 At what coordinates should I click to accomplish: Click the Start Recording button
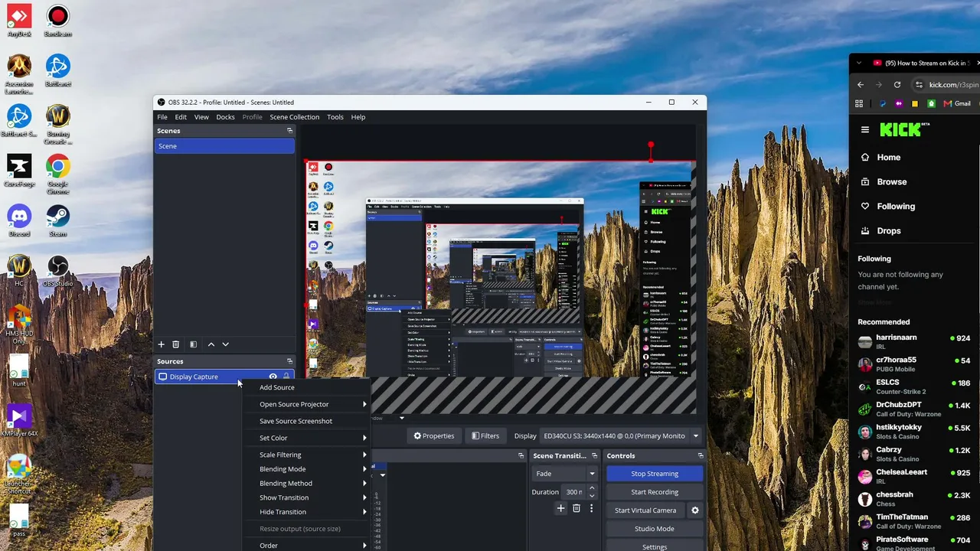pyautogui.click(x=655, y=492)
